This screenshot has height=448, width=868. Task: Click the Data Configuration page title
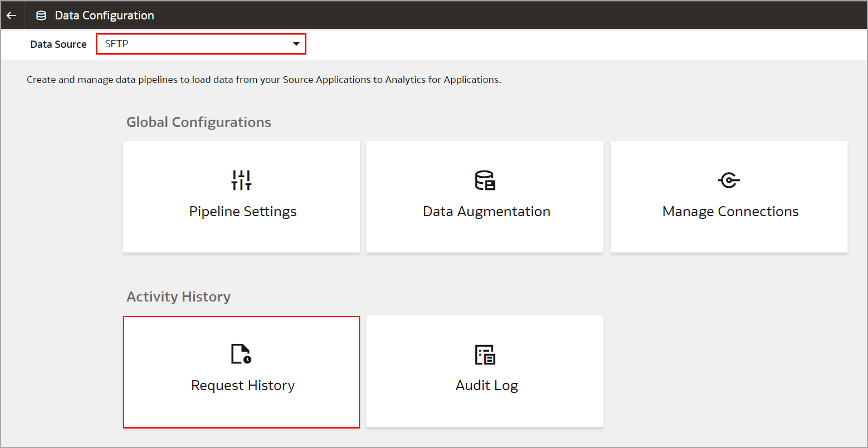(105, 16)
